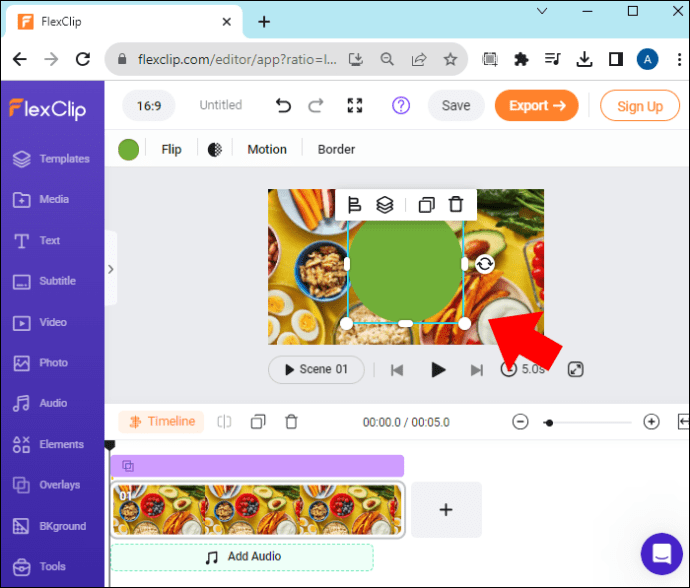The image size is (690, 588).
Task: Click the align icon in the shape toolbar
Action: pyautogui.click(x=354, y=205)
